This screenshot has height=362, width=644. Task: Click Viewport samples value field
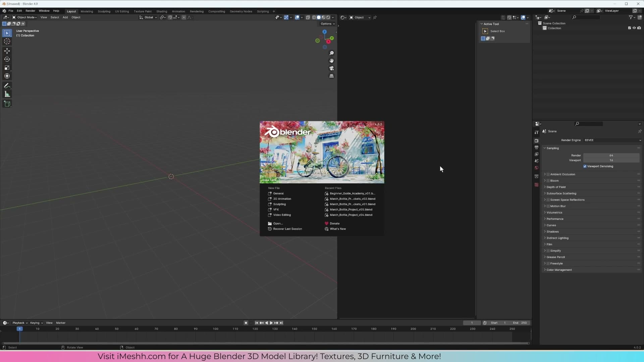click(611, 160)
